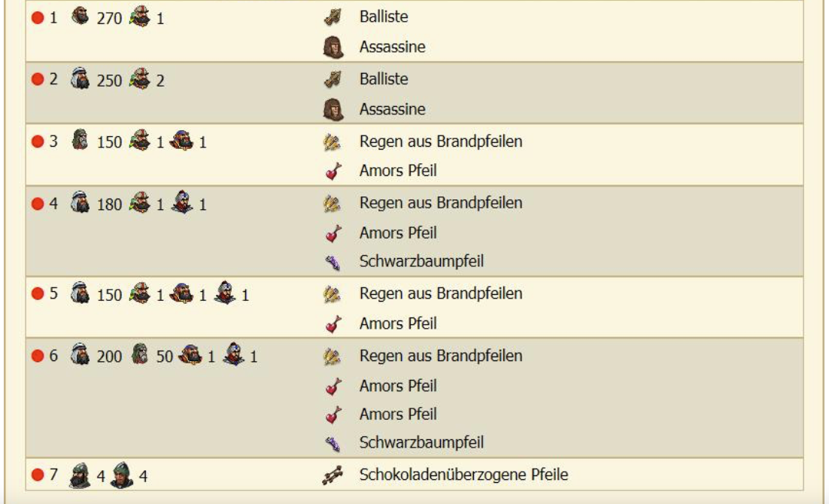Click the Schwarzbaumpfeil label in wave 4
This screenshot has width=829, height=504.
421,262
